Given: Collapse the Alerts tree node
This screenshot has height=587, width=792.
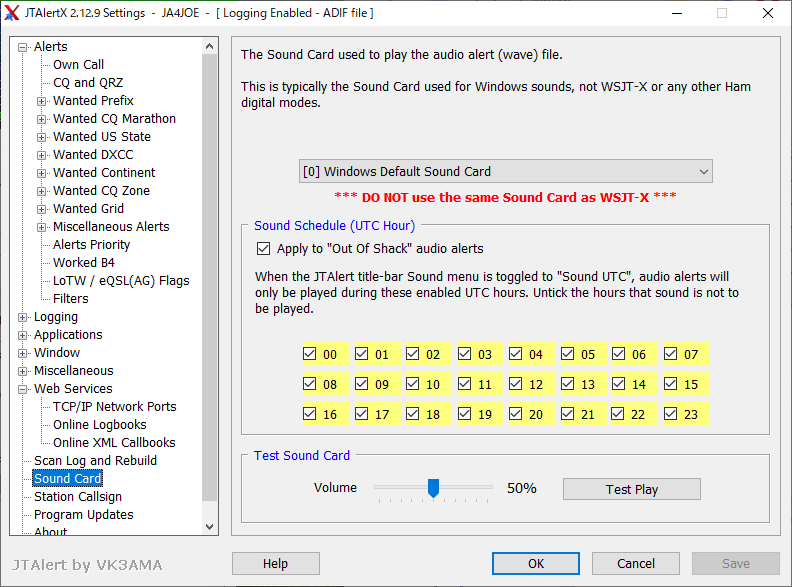Looking at the screenshot, I should click(x=22, y=47).
